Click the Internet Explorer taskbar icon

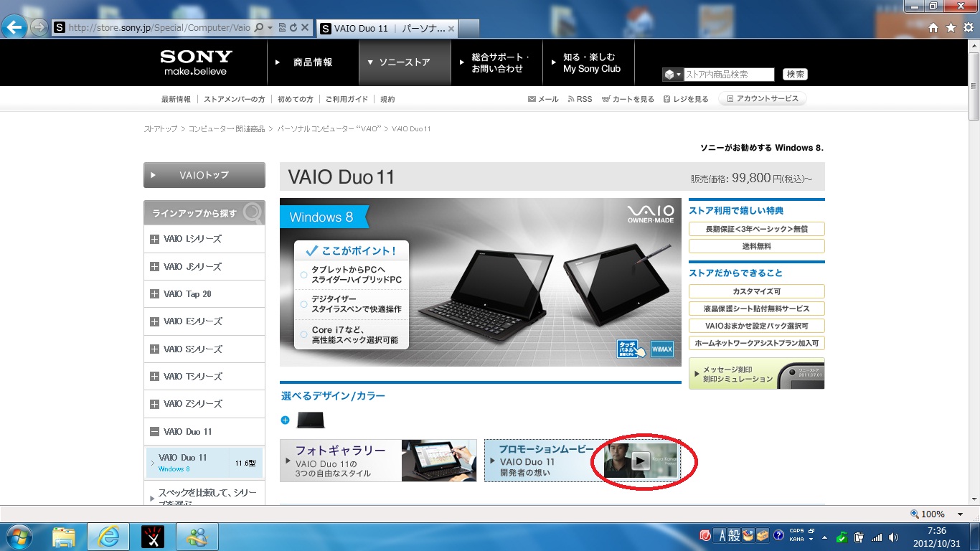(108, 537)
